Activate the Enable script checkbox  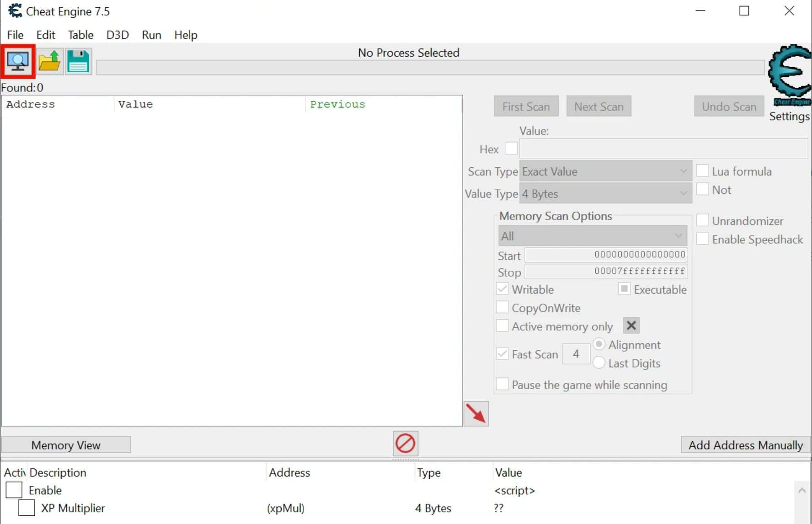[14, 490]
